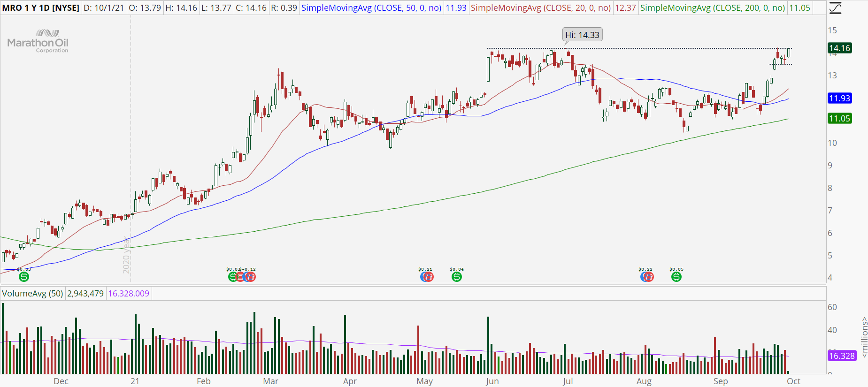
Task: Click the green 11.05 moving average price tag
Action: (839, 119)
